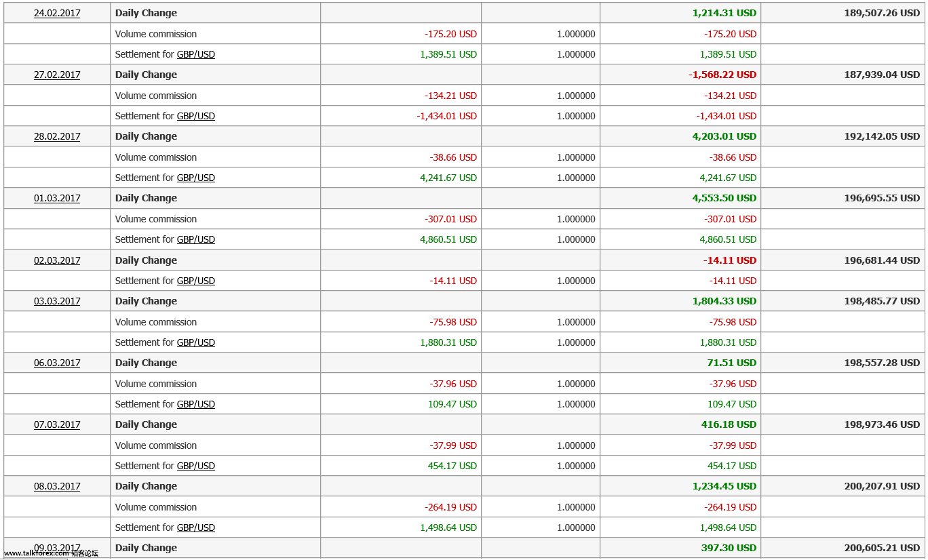Screen dimensions: 928x560
Task: Select the -175.20 USD commission amount in third column
Action: pyautogui.click(x=450, y=34)
